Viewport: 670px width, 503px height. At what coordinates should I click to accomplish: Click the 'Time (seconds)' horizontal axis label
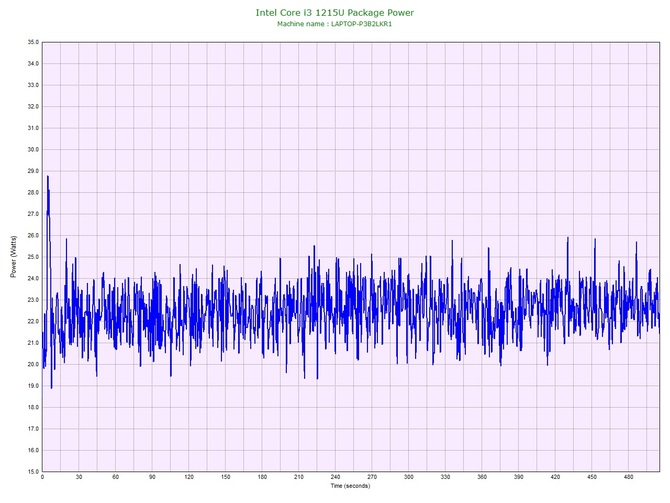(350, 486)
